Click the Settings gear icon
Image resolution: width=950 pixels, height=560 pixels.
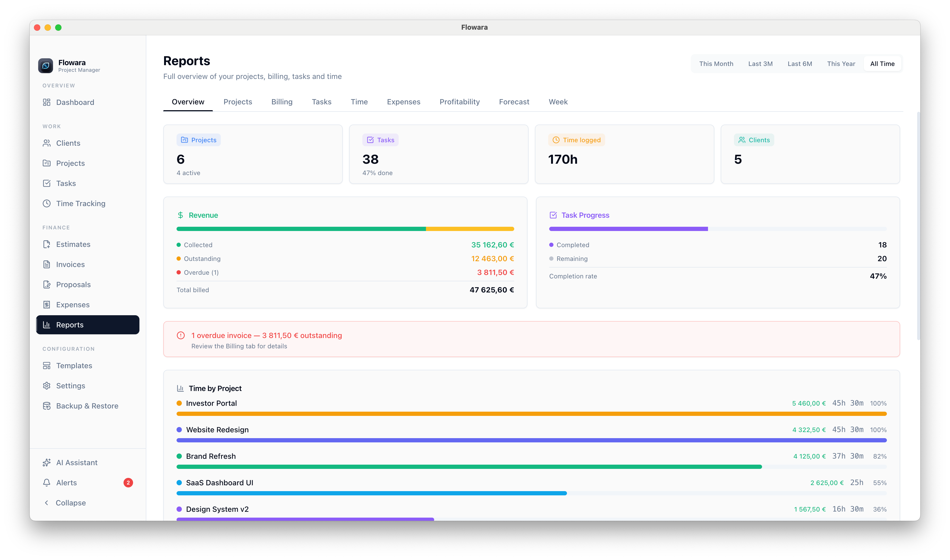point(46,386)
